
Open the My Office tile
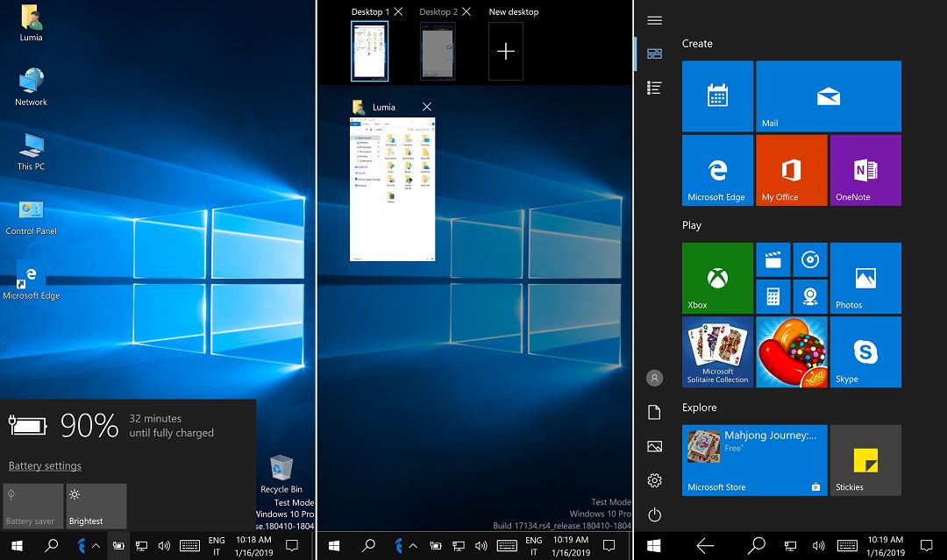791,170
